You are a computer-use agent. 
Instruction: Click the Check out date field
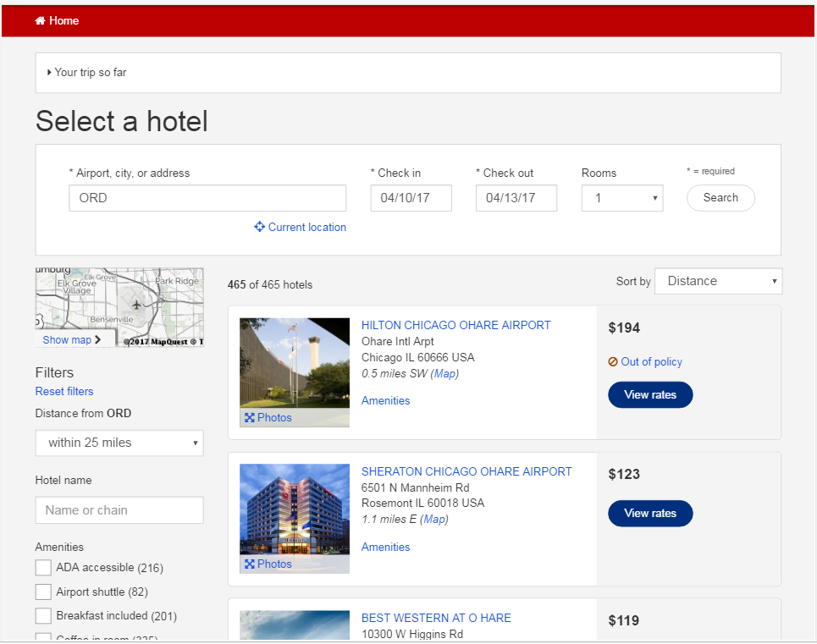point(516,198)
